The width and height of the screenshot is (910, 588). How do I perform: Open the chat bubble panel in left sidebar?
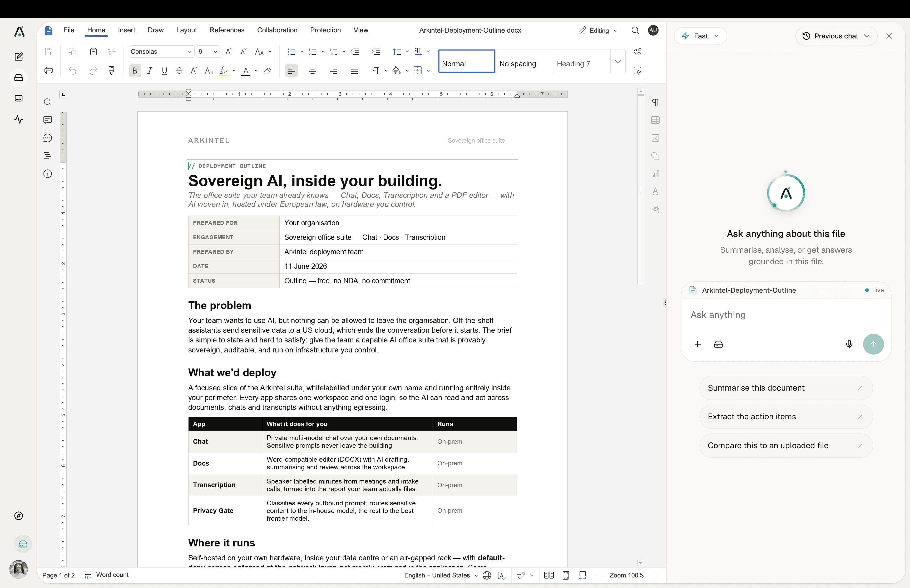point(47,138)
